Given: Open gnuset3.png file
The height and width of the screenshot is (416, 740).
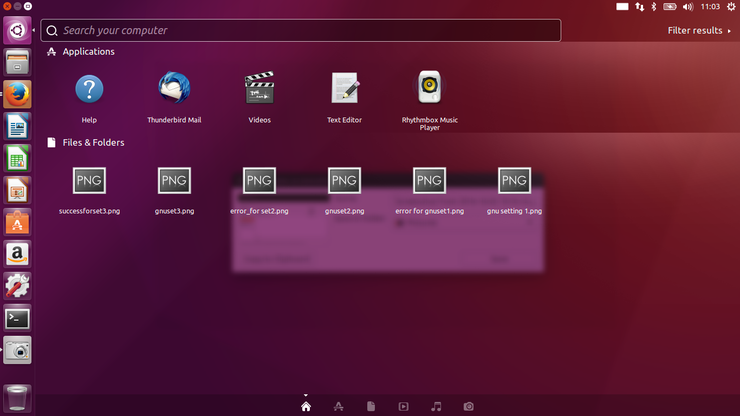Looking at the screenshot, I should point(174,180).
